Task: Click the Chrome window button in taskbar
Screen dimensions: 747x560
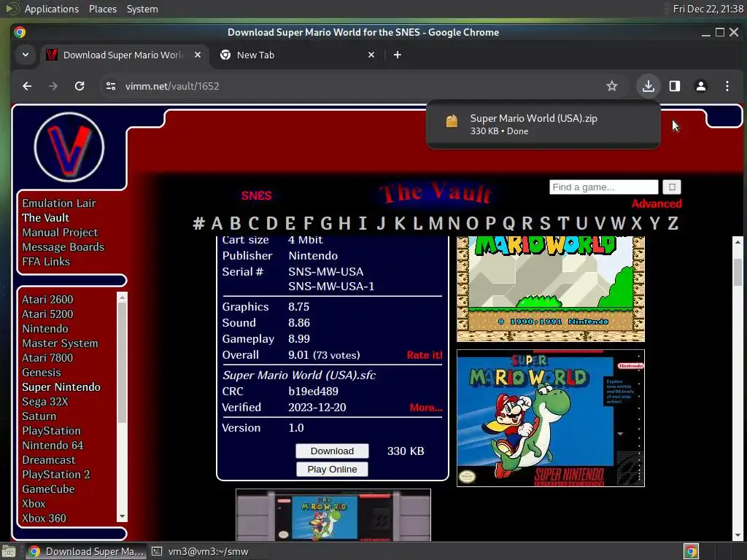Action: (x=86, y=551)
